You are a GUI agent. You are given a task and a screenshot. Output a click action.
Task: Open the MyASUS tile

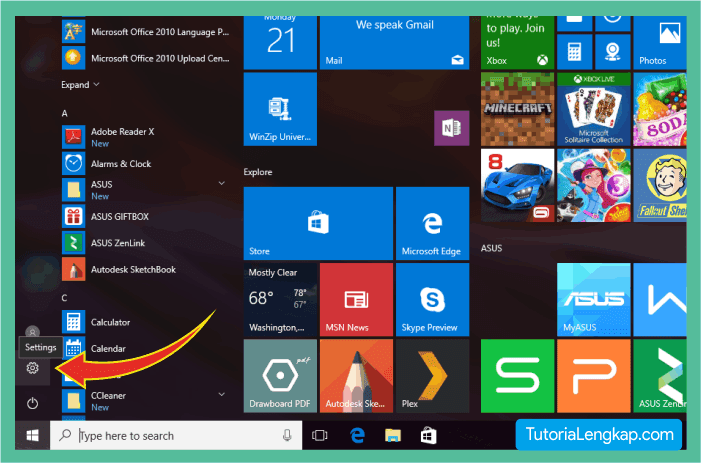[594, 299]
